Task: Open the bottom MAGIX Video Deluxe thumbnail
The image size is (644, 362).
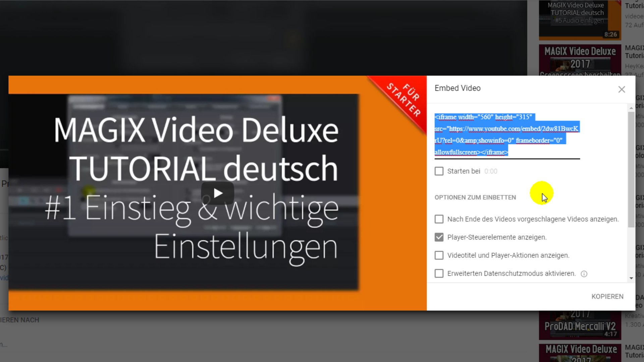Action: (580, 353)
